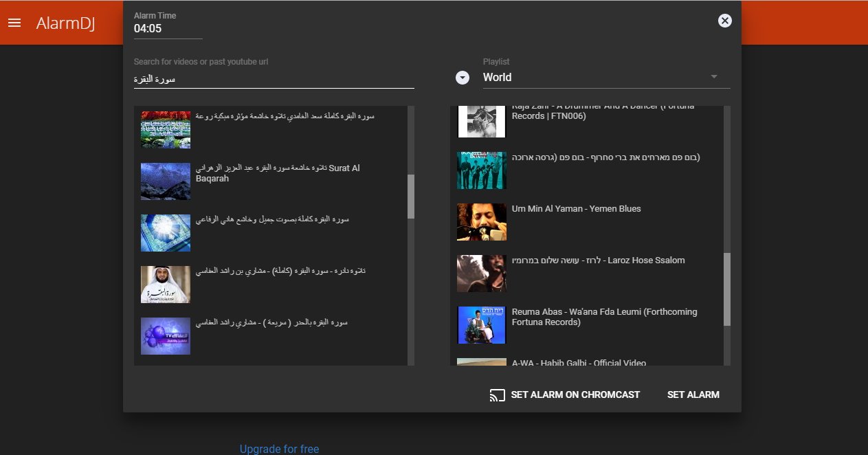Open the hamburger navigation menu
This screenshot has height=455, width=868.
tap(14, 23)
